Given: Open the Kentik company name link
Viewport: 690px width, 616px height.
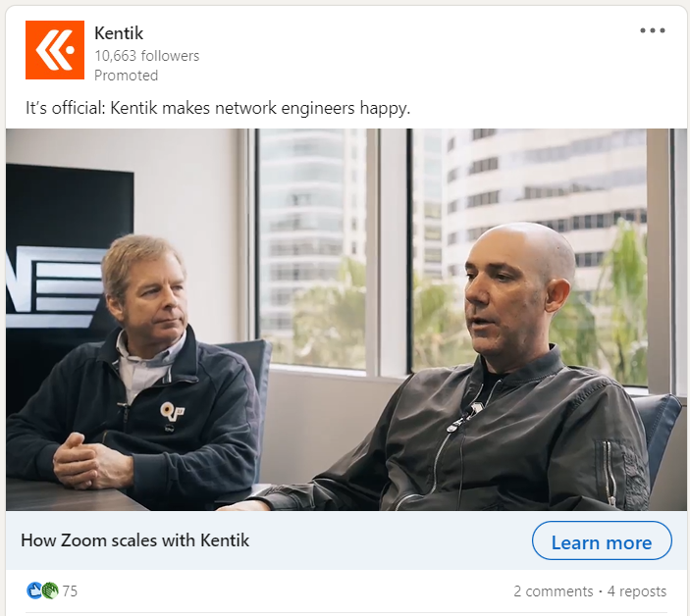Looking at the screenshot, I should (119, 33).
